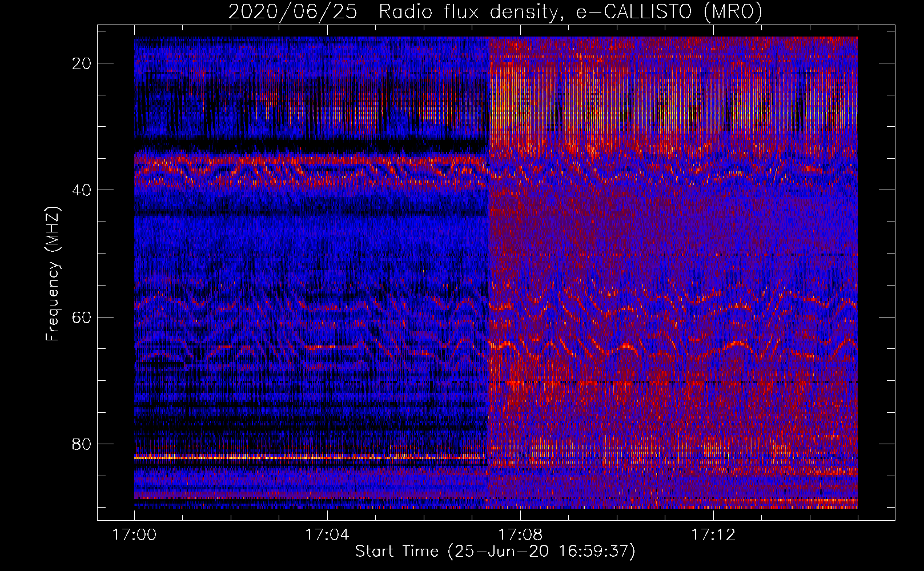924x571 pixels.
Task: Click the 'Start Time (25-Jun-20 16:59:37)' label
Action: (x=495, y=552)
